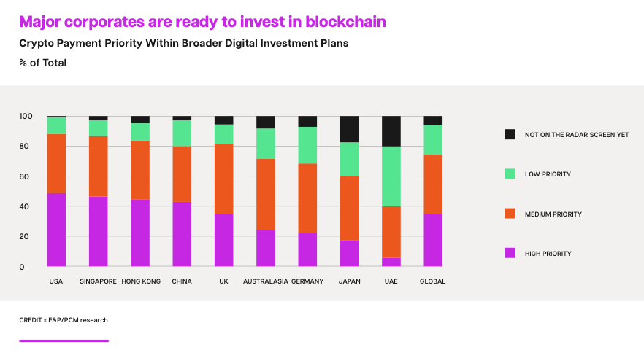Click the Australasia axis label
The width and height of the screenshot is (644, 350).
point(266,281)
